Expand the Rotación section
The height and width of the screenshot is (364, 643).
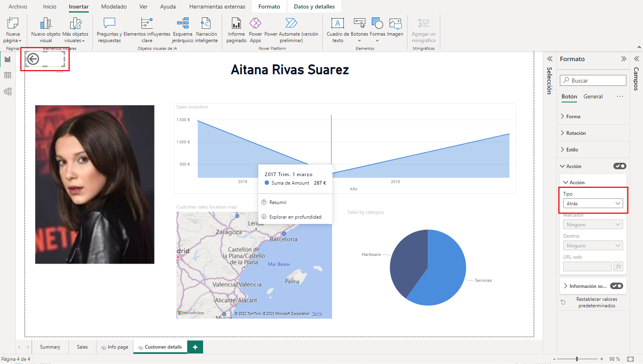pos(575,133)
